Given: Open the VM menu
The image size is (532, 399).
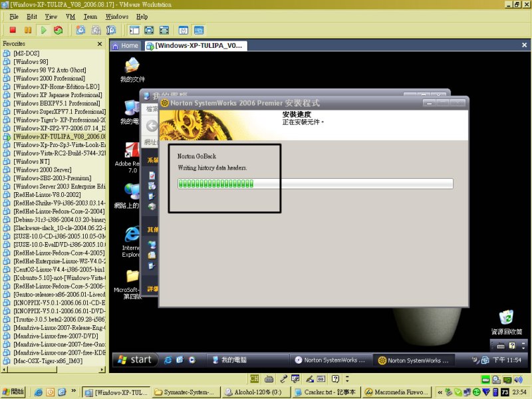Looking at the screenshot, I should point(70,17).
